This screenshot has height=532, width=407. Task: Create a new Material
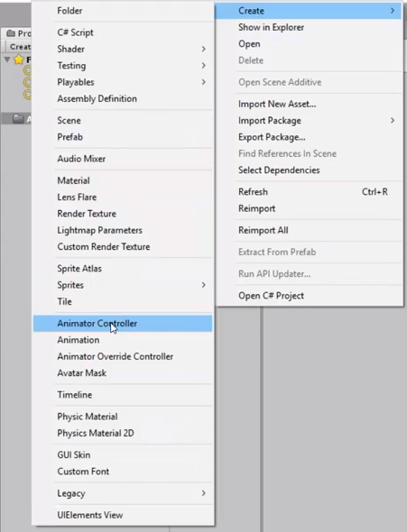pos(123,180)
